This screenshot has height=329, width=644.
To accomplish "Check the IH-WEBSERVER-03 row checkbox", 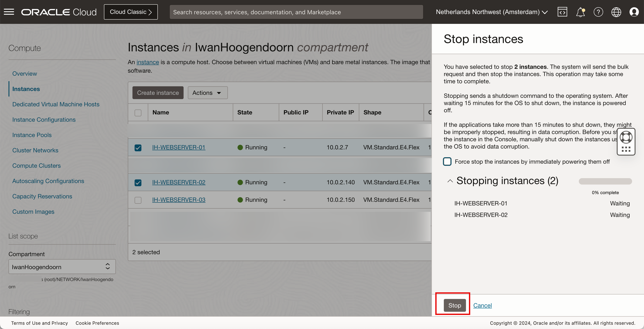I will [138, 200].
